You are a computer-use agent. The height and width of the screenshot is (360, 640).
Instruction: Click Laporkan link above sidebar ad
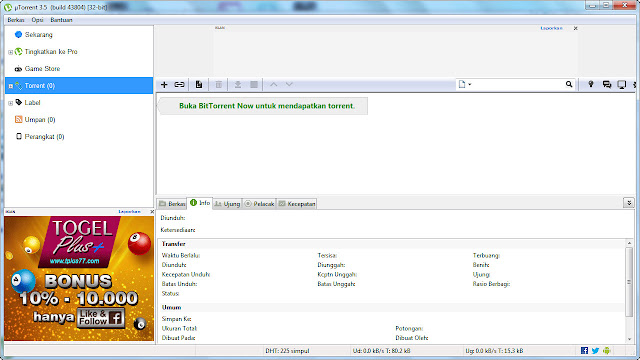coord(129,211)
